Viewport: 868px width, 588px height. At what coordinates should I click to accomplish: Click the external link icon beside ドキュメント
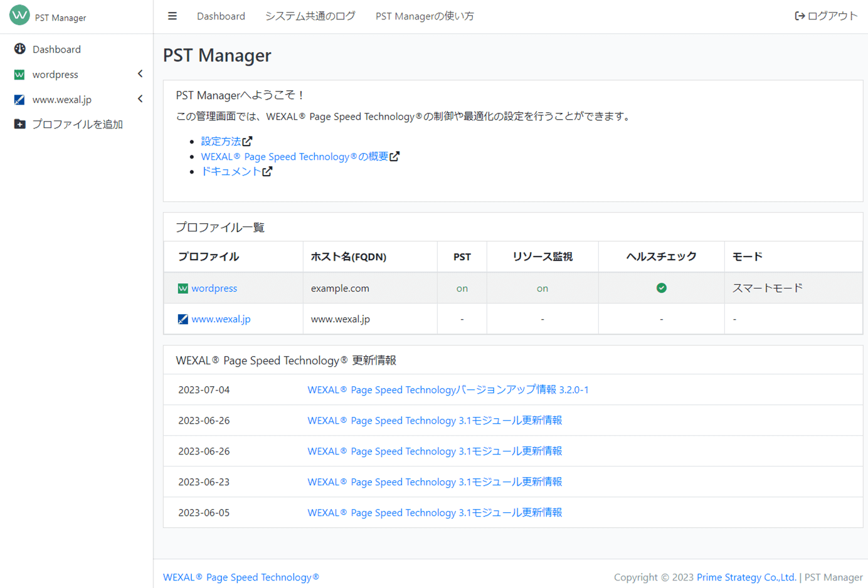(267, 172)
